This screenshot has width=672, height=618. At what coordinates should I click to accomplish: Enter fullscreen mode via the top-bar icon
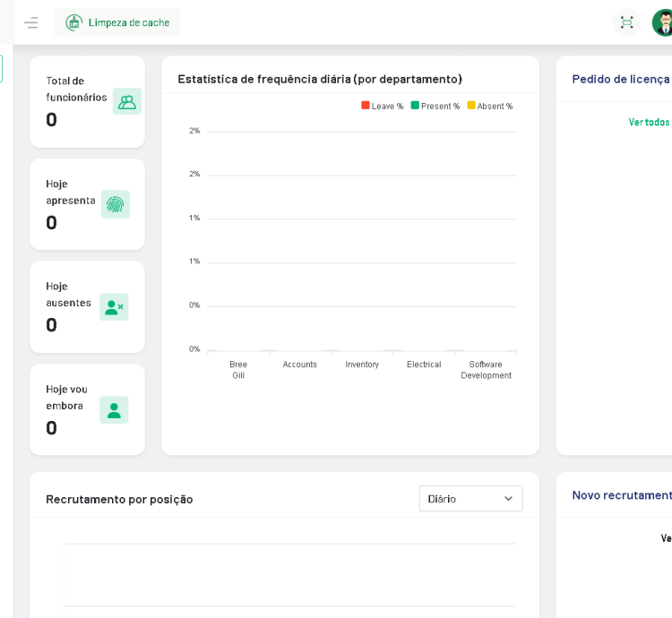tap(626, 22)
